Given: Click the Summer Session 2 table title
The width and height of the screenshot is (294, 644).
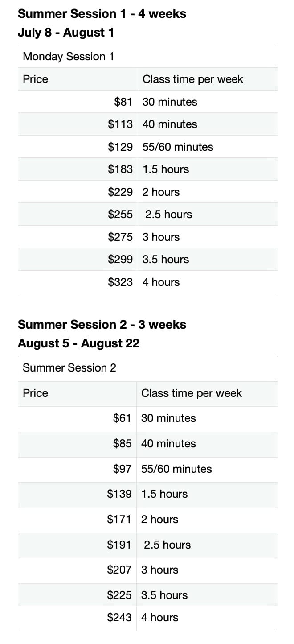Looking at the screenshot, I should pos(69,368).
